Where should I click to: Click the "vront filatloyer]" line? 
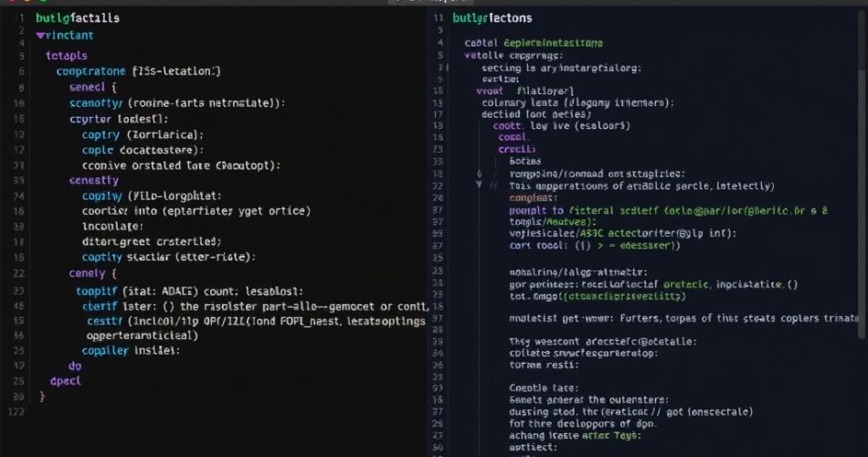pos(524,91)
